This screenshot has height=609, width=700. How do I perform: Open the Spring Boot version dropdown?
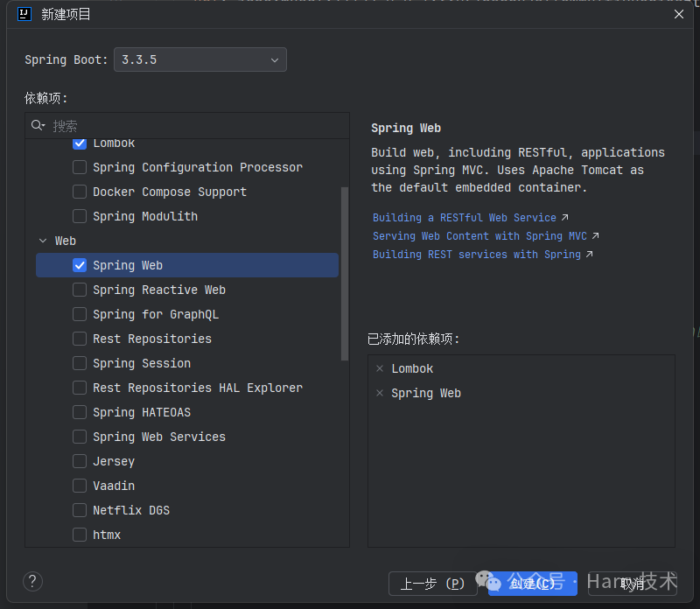[200, 59]
